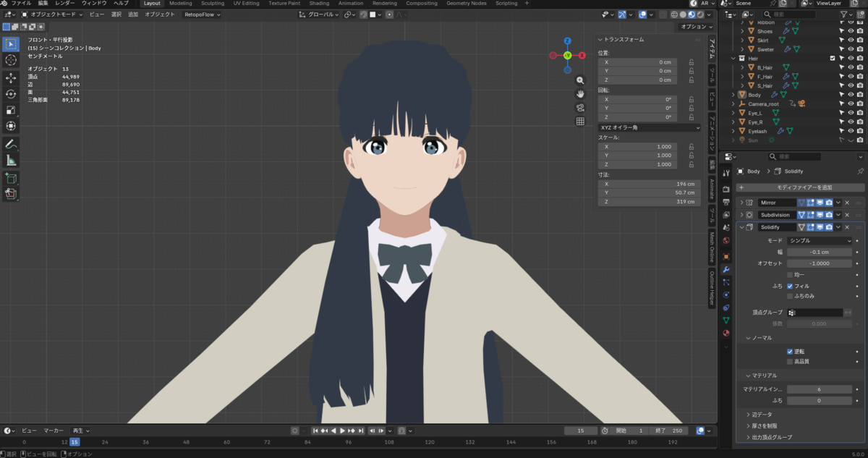Viewport: 868px width, 458px height.
Task: Select the Add Cube tool
Action: tap(11, 177)
